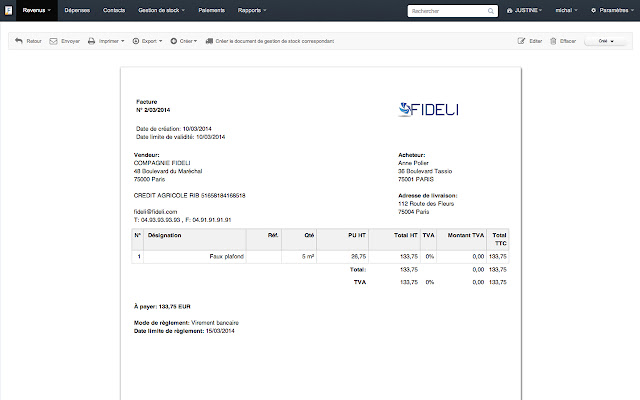Click the COMPAGNIE FIDELI vendor name

(162, 163)
